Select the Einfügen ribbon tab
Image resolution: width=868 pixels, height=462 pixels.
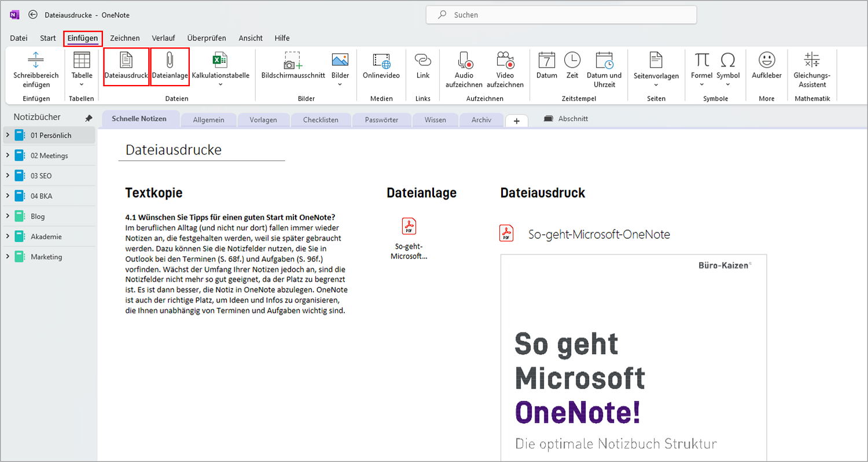[x=83, y=38]
